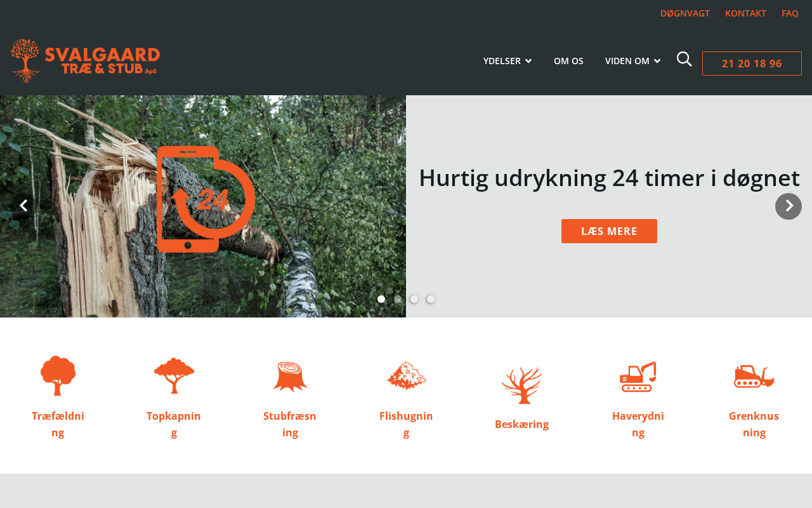Choose the Flishugning wood chips icon
The width and height of the screenshot is (812, 508).
point(406,376)
